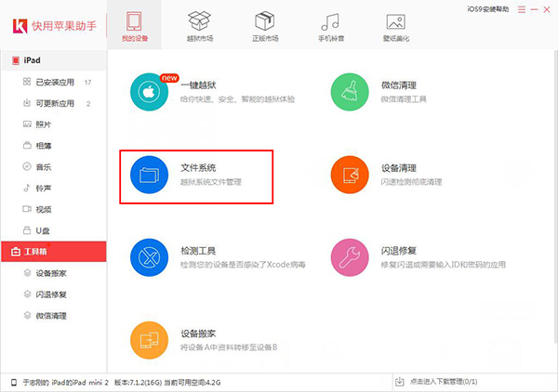The height and width of the screenshot is (392, 558).
Task: Click the vertical scrollbar on the right
Action: (556, 196)
